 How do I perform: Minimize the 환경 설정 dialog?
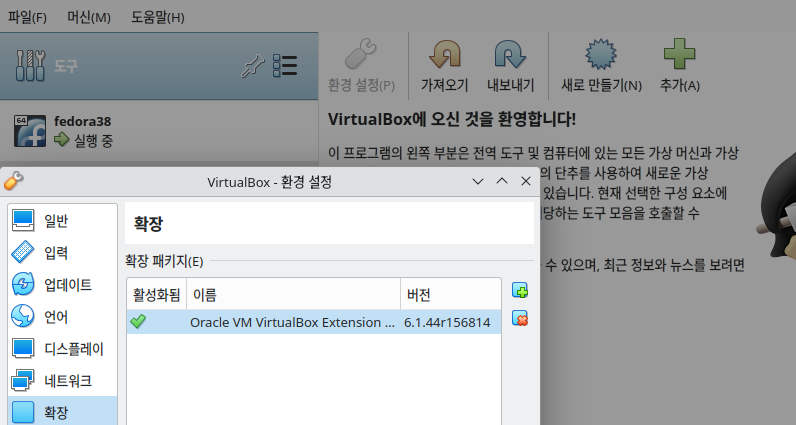click(x=478, y=181)
